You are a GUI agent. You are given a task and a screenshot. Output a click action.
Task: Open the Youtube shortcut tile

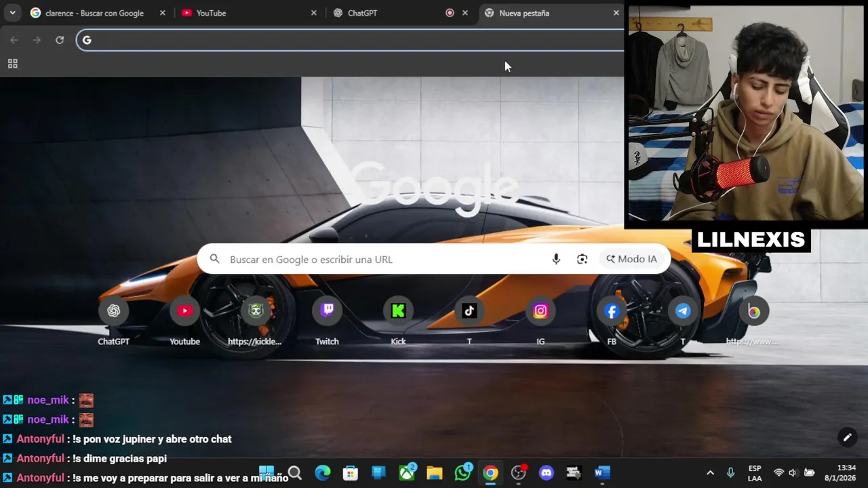point(184,311)
